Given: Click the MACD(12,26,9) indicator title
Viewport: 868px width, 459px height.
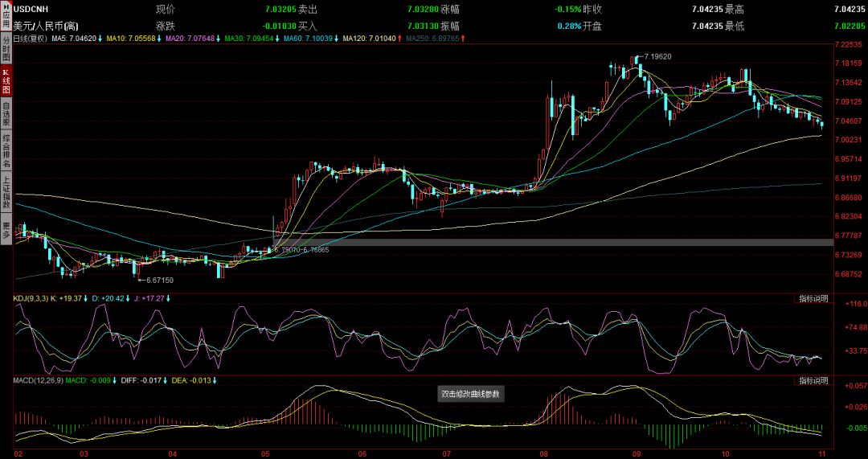Looking at the screenshot, I should coord(39,380).
